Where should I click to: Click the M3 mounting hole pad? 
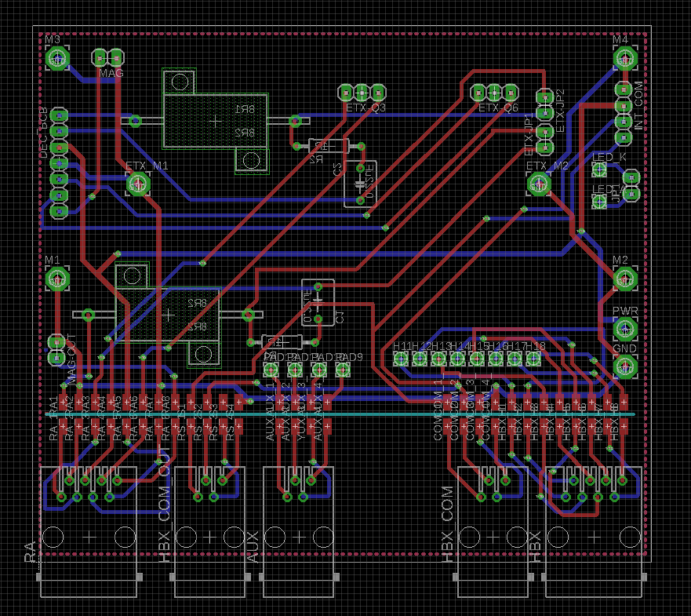pyautogui.click(x=57, y=57)
